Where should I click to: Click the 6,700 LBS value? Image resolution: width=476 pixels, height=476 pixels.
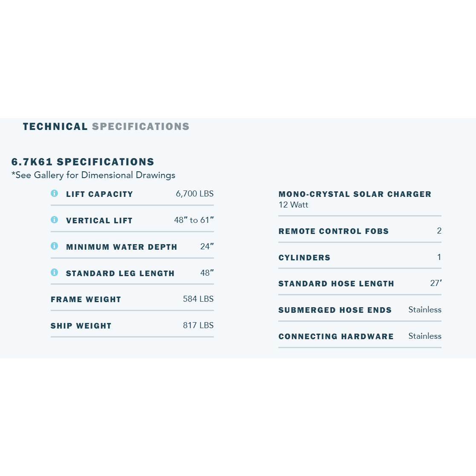coord(195,193)
